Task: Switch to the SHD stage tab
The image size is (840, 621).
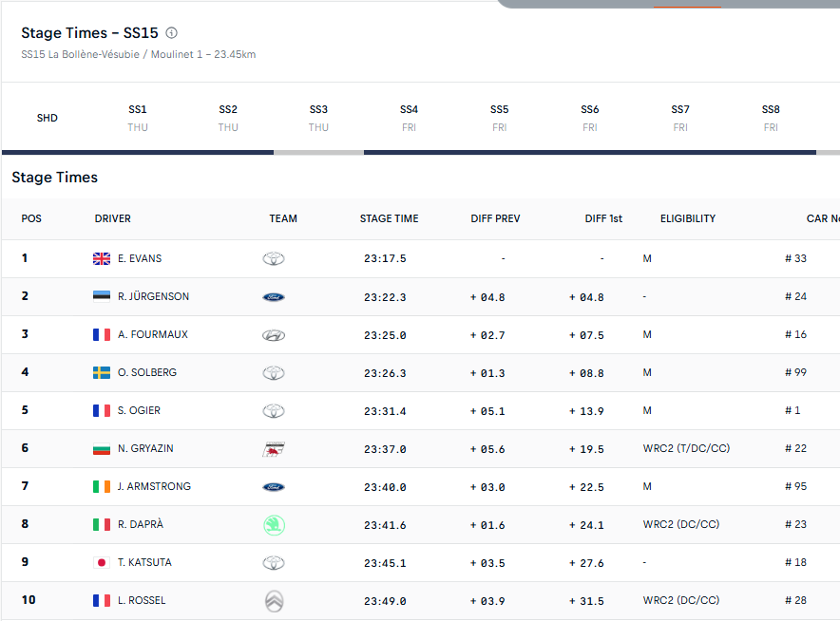Action: pos(48,118)
